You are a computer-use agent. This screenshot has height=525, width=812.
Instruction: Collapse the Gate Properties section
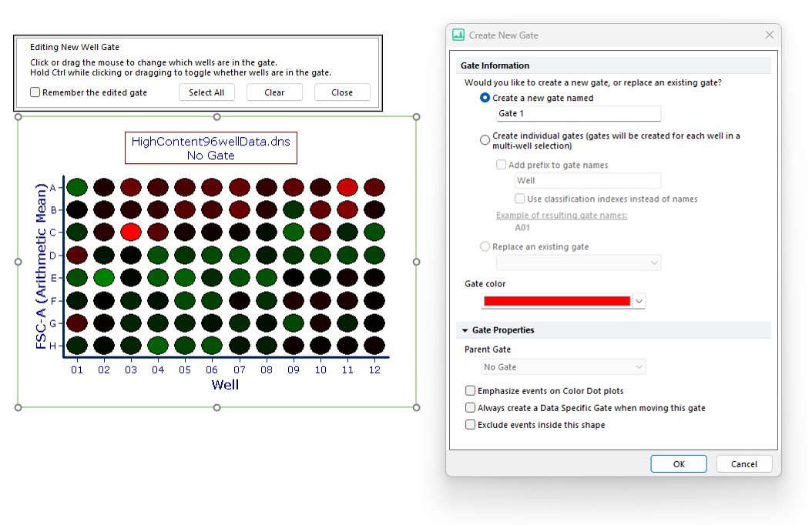tap(465, 330)
